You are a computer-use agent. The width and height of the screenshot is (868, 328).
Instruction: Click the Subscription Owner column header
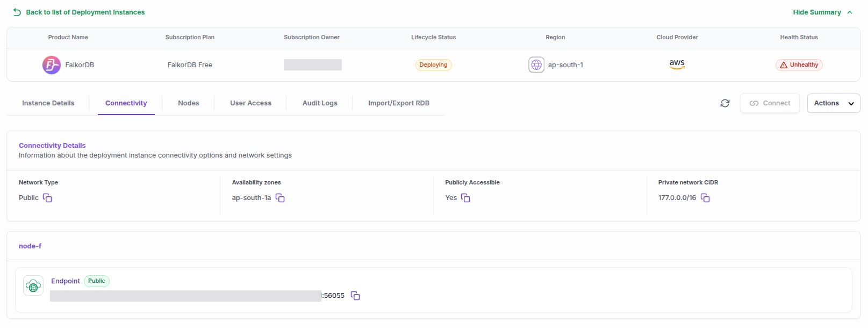coord(312,38)
